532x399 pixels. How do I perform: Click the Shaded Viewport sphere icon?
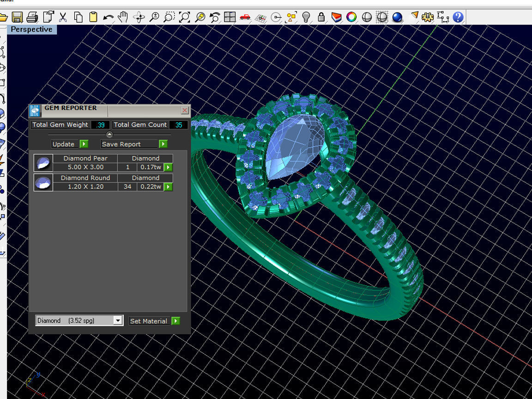[x=367, y=17]
